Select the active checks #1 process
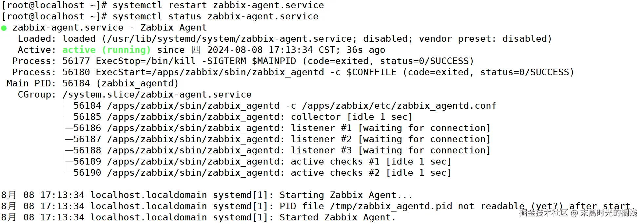Screen dimensions: 644x224 [262, 162]
